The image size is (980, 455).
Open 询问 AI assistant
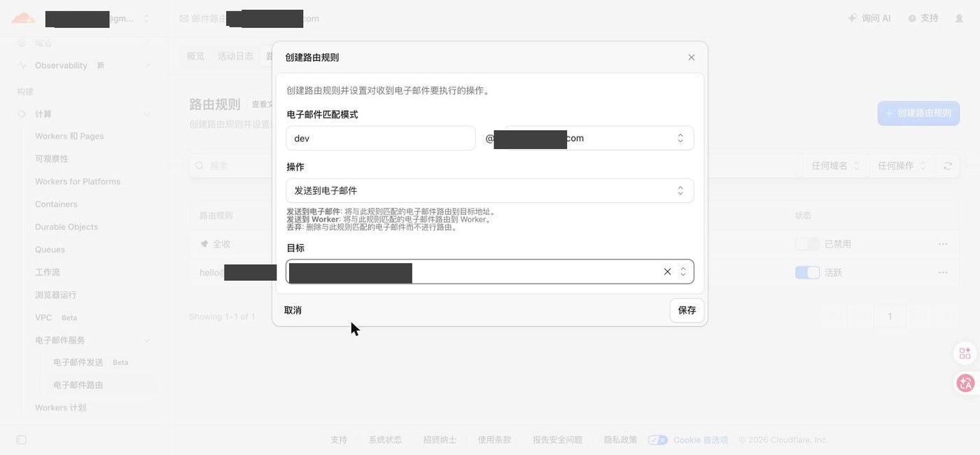pos(869,18)
